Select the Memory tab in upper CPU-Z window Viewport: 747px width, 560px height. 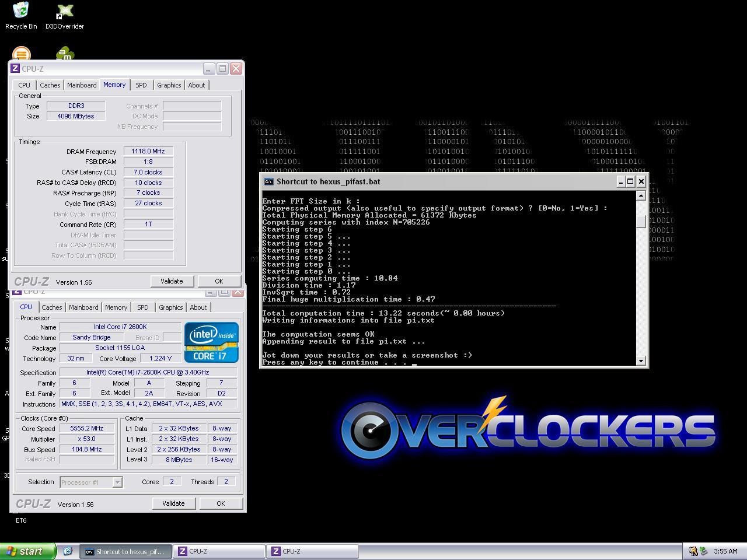point(114,85)
